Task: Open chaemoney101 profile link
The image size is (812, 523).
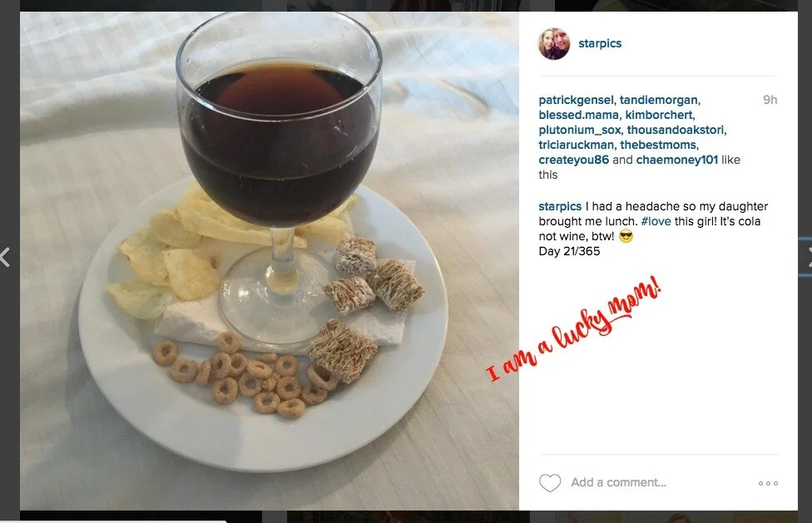Action: point(677,160)
